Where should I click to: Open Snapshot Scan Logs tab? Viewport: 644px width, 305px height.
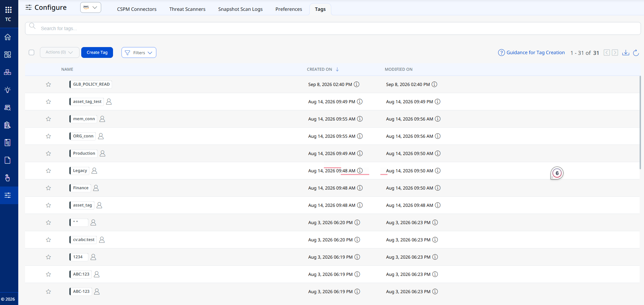240,9
